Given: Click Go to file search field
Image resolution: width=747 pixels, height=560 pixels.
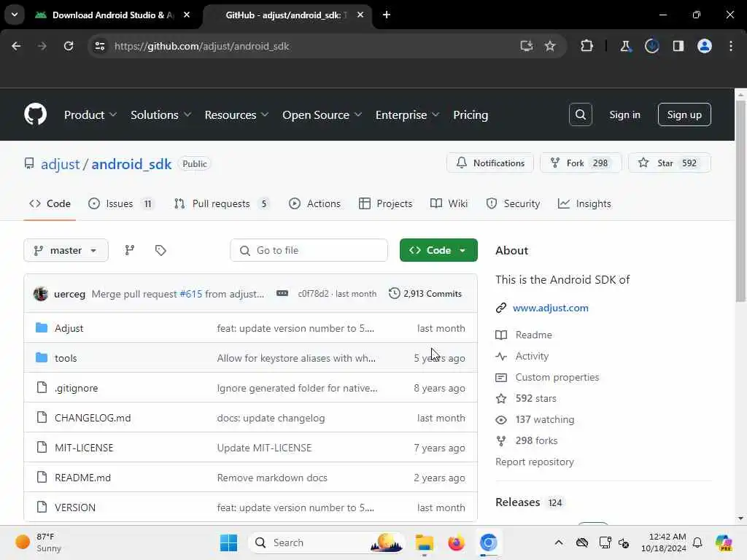Looking at the screenshot, I should 309,250.
